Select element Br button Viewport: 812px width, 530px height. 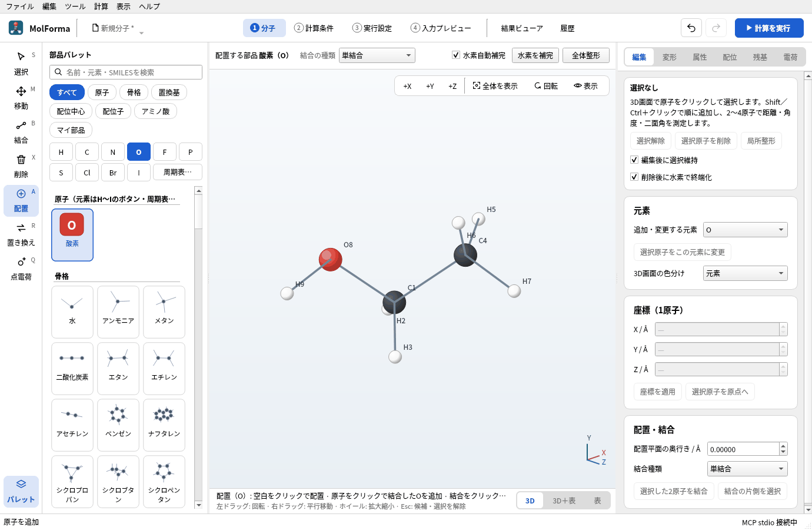[x=113, y=173]
